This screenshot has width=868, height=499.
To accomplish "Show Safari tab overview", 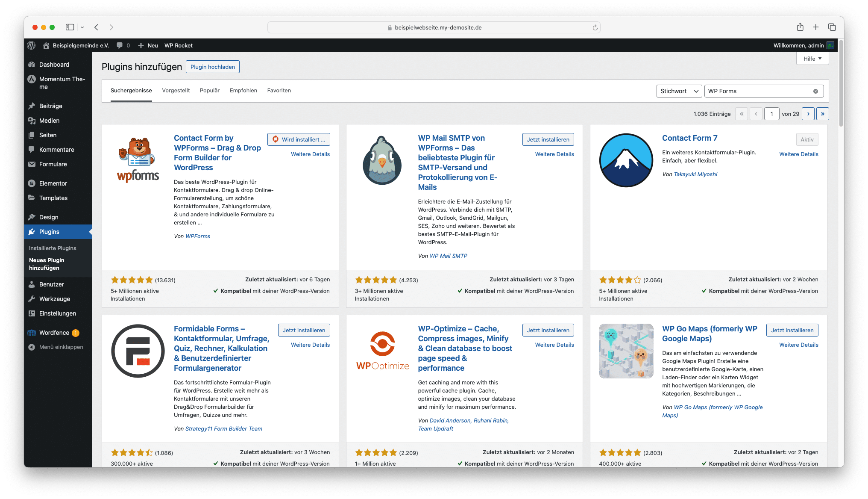I will pyautogui.click(x=832, y=27).
